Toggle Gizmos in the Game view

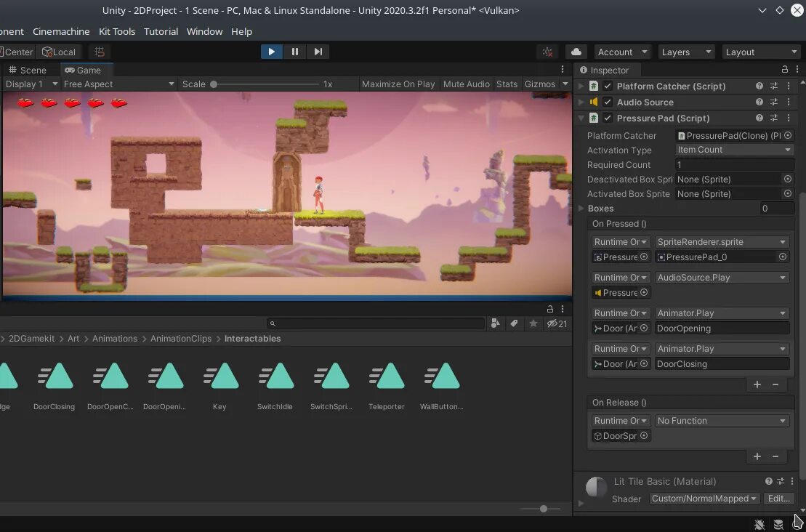pyautogui.click(x=540, y=84)
